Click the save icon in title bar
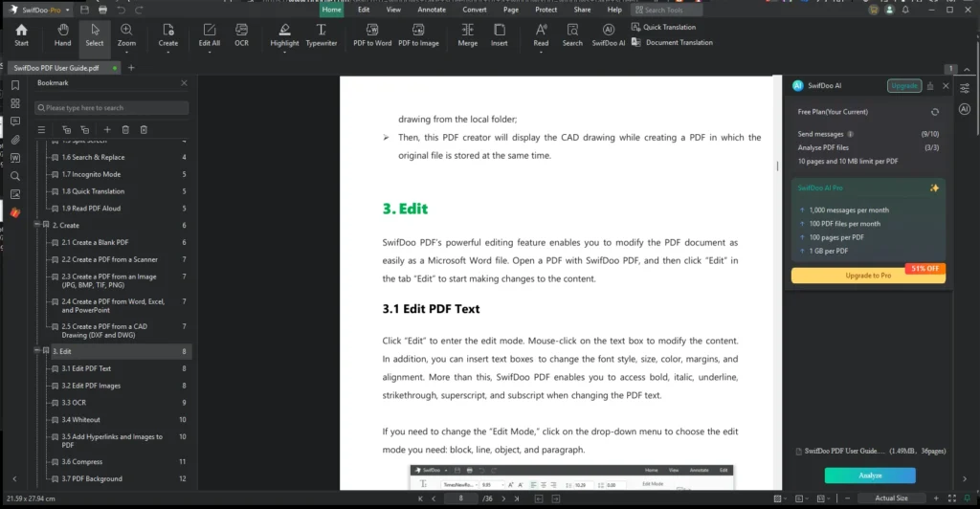Screen dimensions: 980x509 84,10
